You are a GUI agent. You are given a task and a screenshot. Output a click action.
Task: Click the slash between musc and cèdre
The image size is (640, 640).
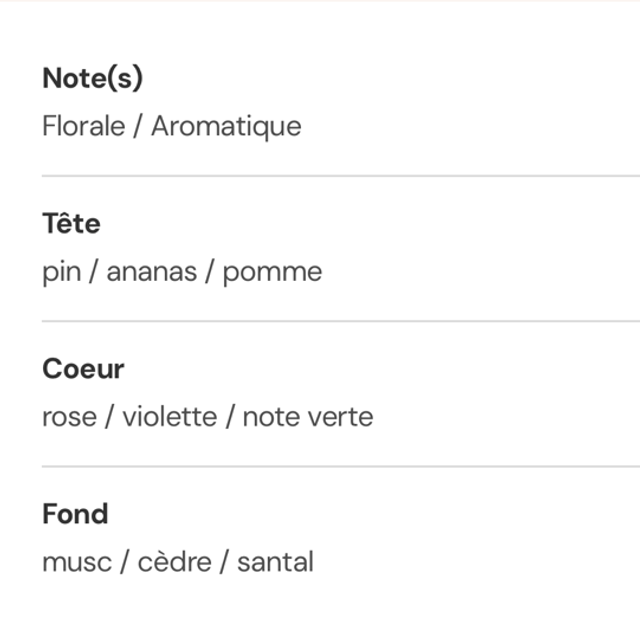point(123,562)
